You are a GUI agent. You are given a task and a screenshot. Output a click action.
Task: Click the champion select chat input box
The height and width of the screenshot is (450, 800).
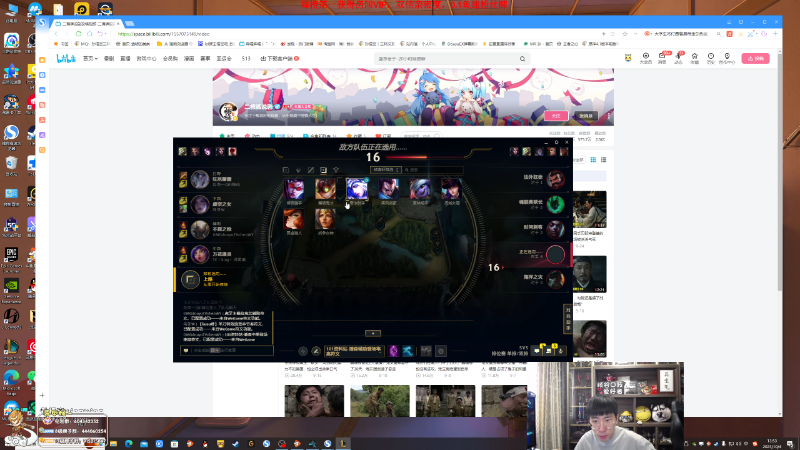pos(227,351)
